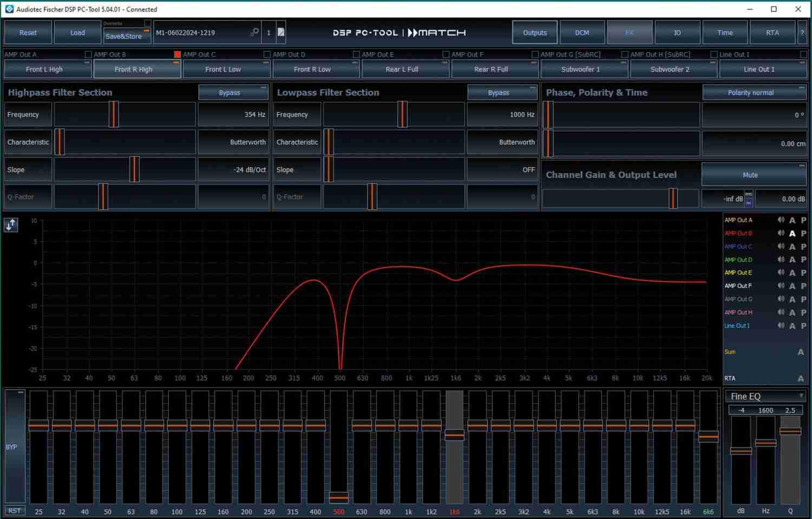
Task: Click the Fine EQ Q slider handle
Action: click(x=790, y=431)
